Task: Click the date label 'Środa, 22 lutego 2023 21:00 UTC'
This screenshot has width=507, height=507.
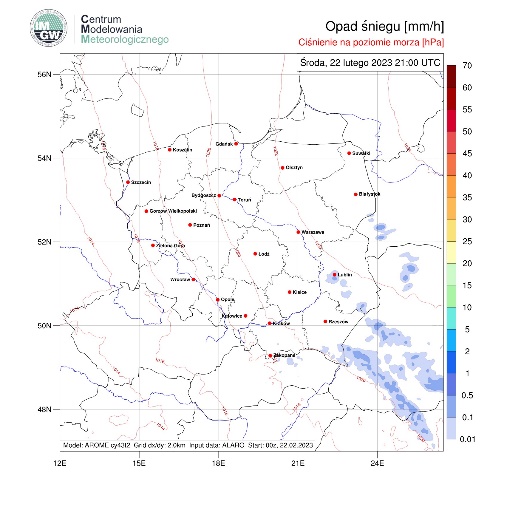Action: tap(370, 63)
